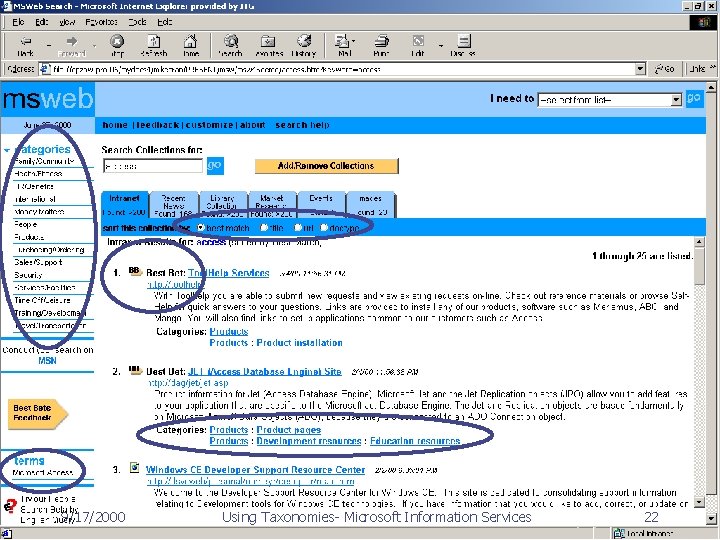Open the Edit button dropdown arrow

pyautogui.click(x=441, y=45)
